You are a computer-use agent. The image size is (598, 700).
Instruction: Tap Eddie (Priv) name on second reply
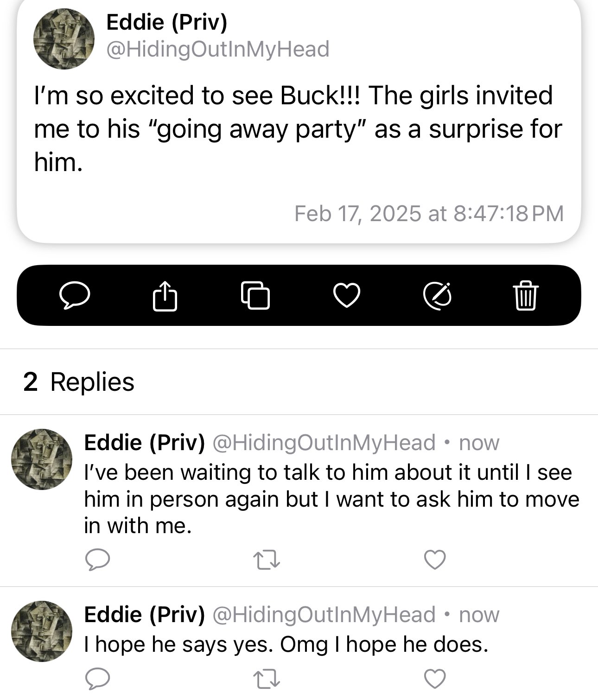(x=144, y=614)
